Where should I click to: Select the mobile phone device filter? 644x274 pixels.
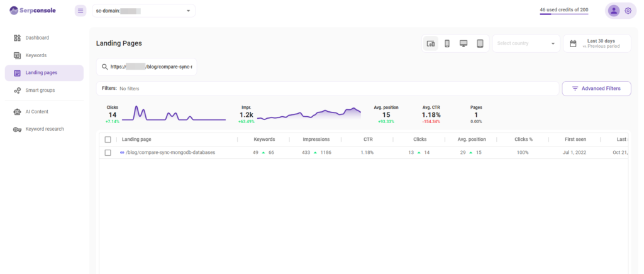[x=447, y=43]
